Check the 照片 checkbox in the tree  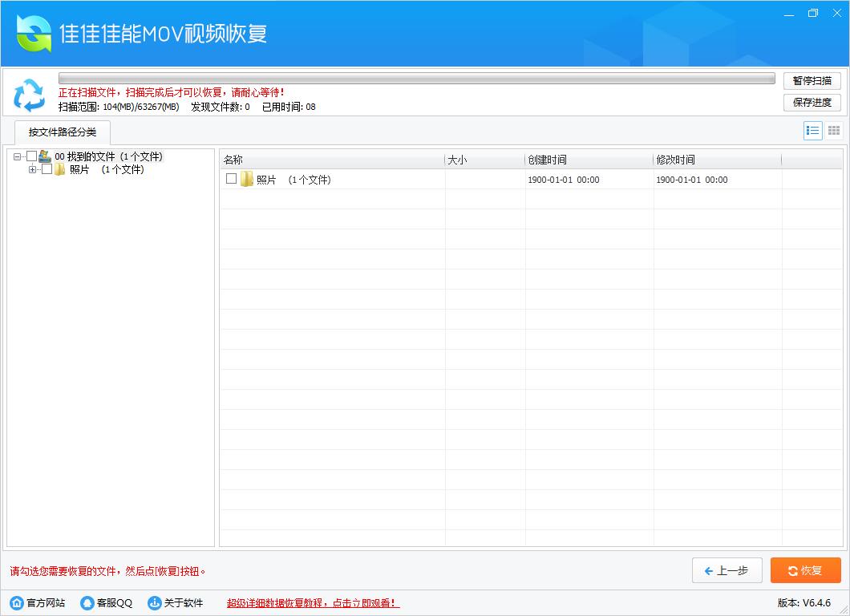pos(46,169)
